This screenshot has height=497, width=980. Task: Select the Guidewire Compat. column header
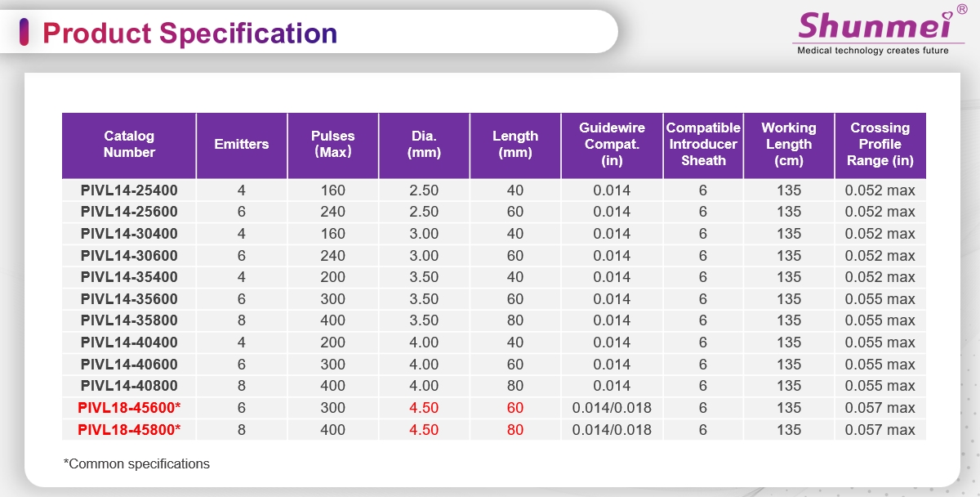point(612,145)
